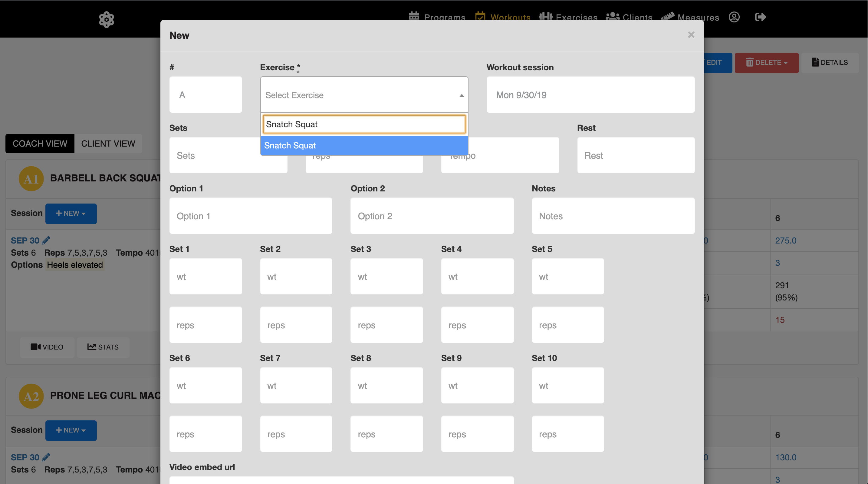Screen dimensions: 868x484
Task: Click Set 5 wt field
Action: (568, 277)
